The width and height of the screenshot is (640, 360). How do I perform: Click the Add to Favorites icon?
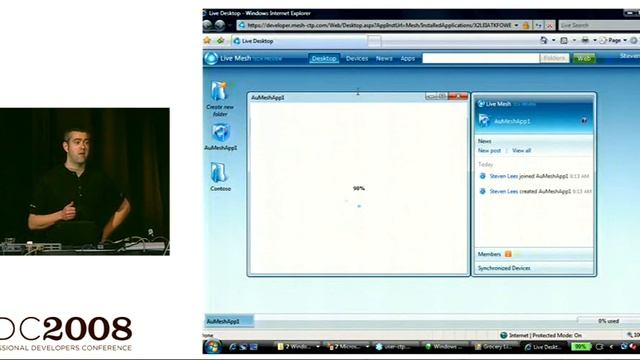pos(220,40)
